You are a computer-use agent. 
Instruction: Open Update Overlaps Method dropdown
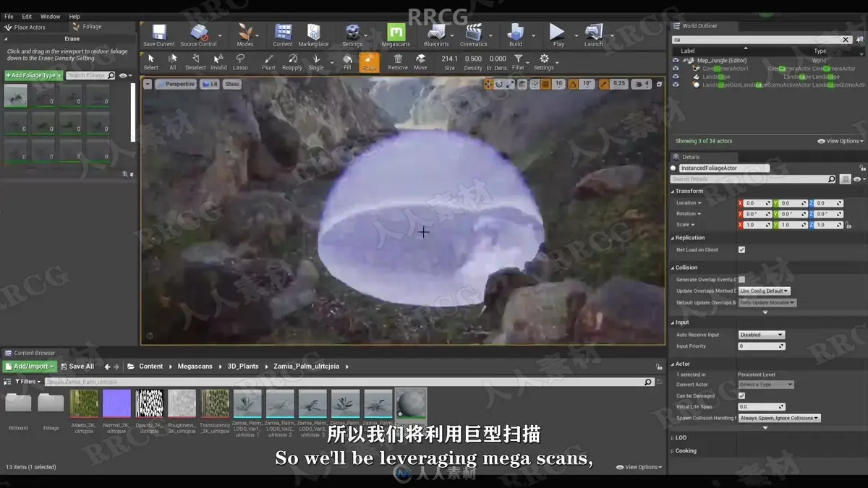point(764,291)
